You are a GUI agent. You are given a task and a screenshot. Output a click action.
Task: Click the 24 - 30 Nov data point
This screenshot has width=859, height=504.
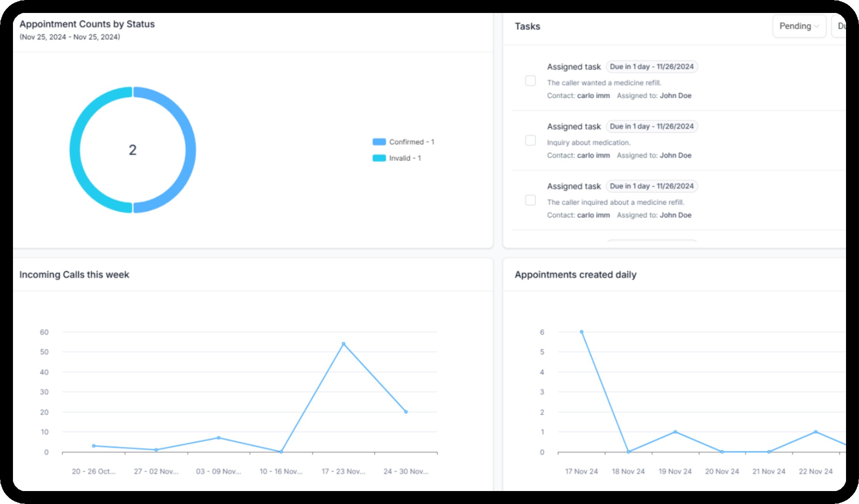tap(406, 411)
